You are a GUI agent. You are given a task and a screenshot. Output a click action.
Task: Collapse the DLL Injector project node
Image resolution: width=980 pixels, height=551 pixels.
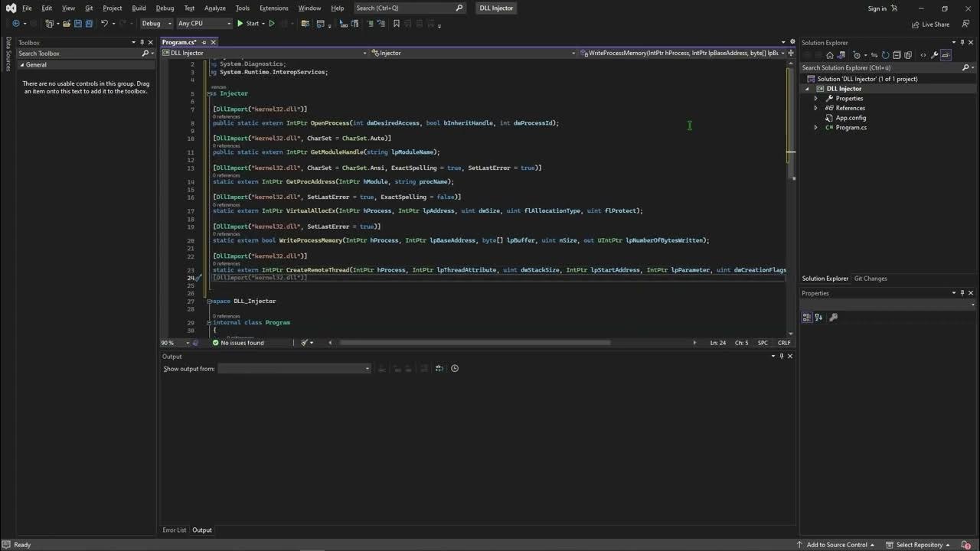[x=807, y=89]
